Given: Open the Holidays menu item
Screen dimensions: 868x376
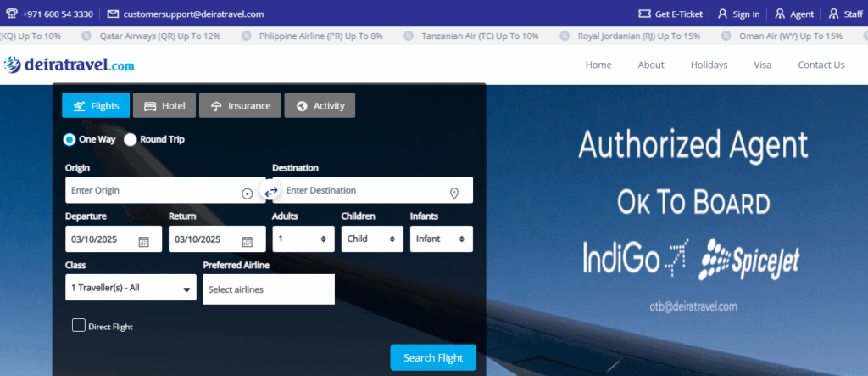Looking at the screenshot, I should coord(709,65).
